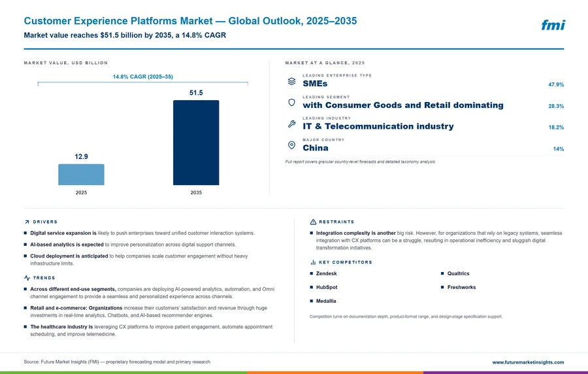This screenshot has width=588, height=374.
Task: Click the Customer Experience Platforms Market title
Action: point(190,21)
